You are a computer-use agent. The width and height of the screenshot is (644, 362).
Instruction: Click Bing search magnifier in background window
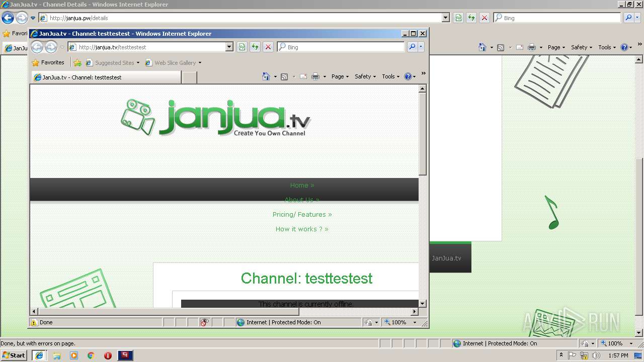click(628, 18)
